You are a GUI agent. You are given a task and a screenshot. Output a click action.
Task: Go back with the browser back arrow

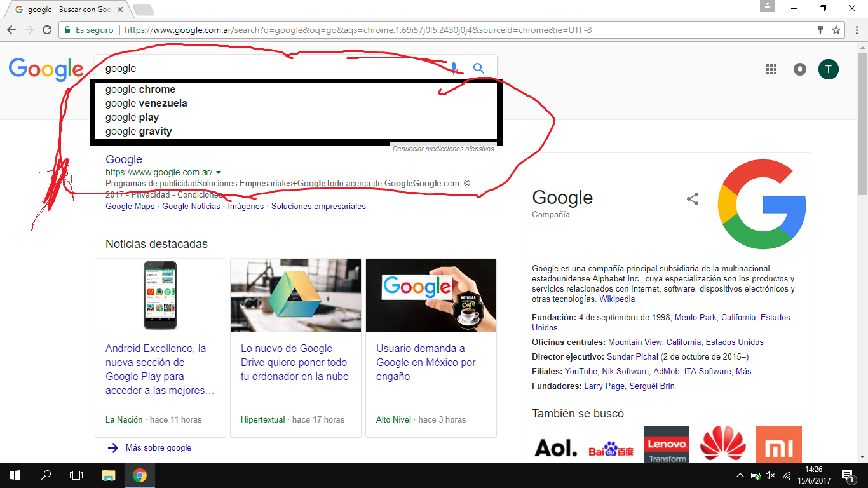[x=11, y=30]
